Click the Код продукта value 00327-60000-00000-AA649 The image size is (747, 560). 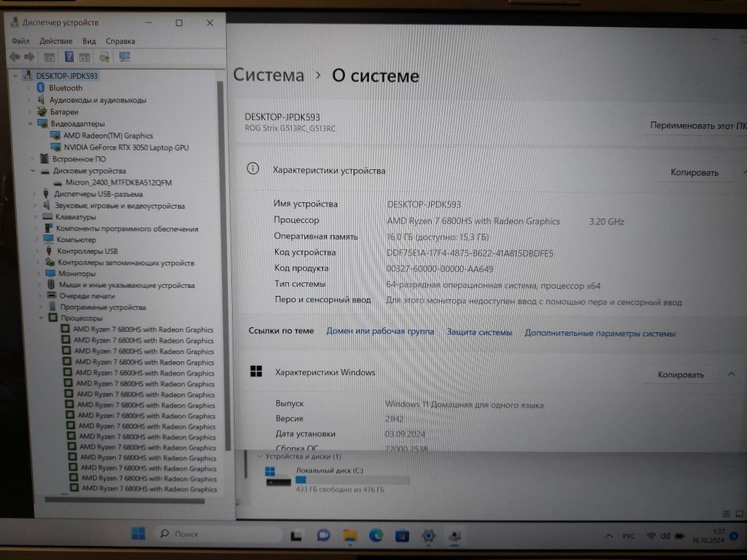[440, 269]
